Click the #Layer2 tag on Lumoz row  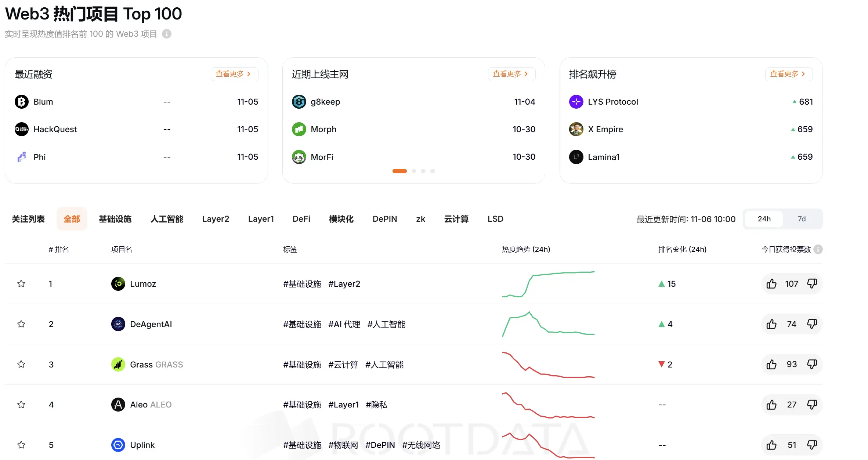[x=344, y=283]
